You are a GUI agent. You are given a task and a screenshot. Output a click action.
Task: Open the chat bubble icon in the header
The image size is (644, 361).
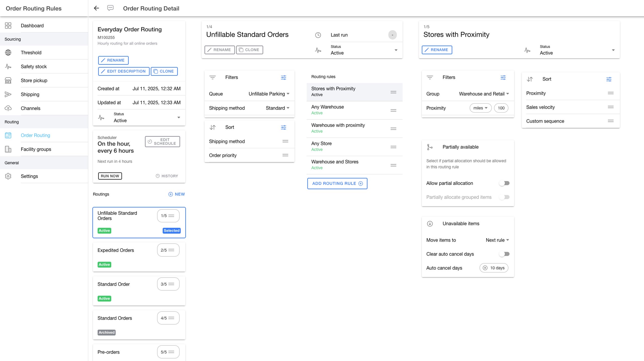click(x=110, y=8)
